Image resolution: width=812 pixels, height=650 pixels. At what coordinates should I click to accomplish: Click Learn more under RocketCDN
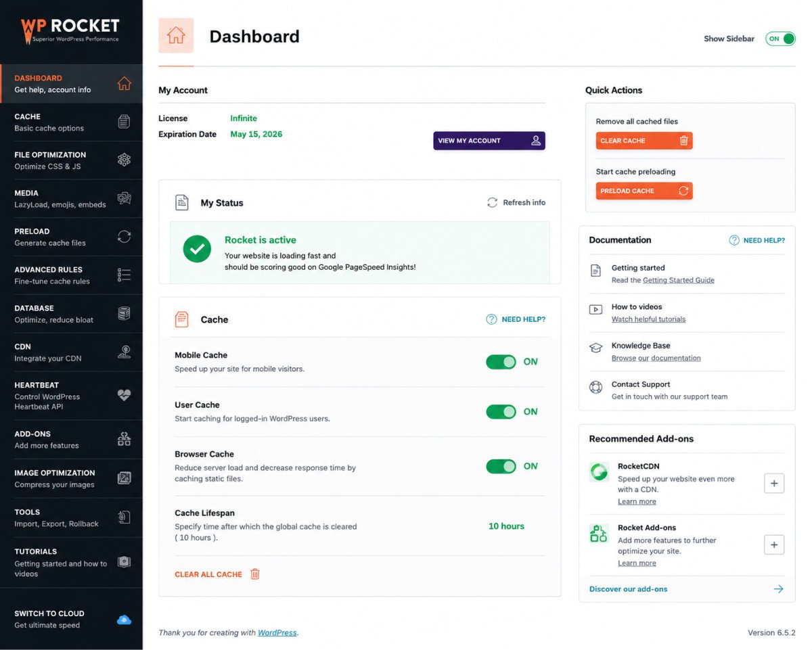click(x=637, y=502)
